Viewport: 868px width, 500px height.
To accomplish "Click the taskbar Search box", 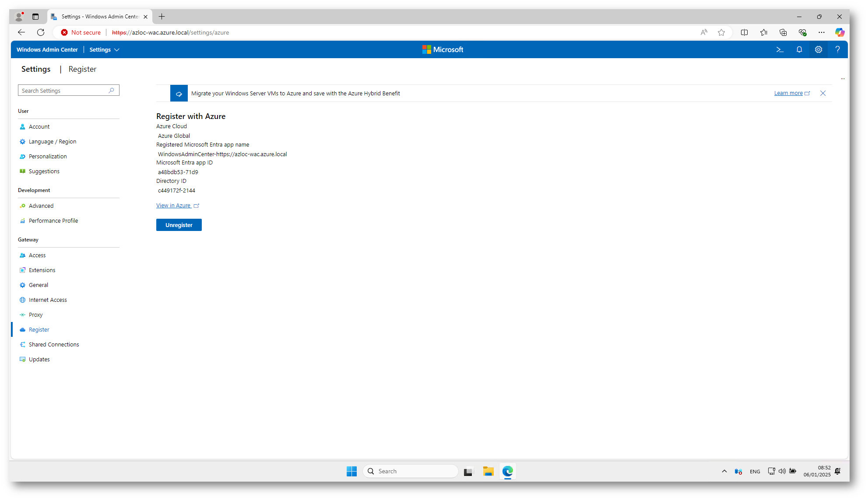I will pos(411,472).
